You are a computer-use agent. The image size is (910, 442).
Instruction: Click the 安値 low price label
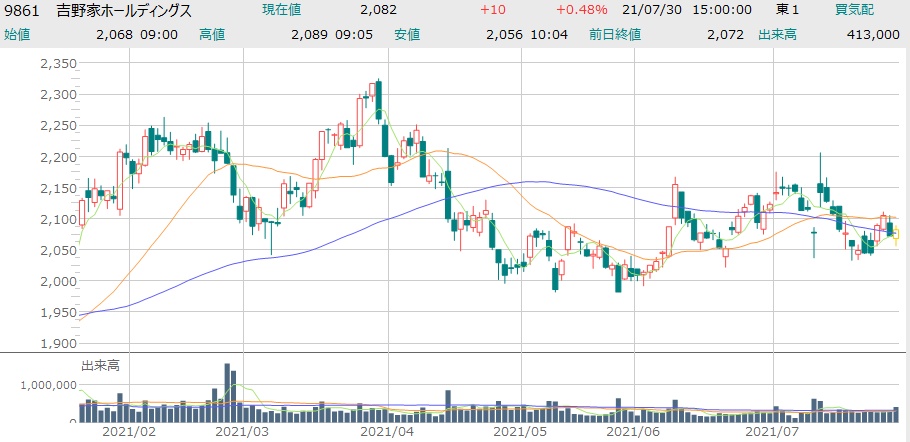coord(407,34)
